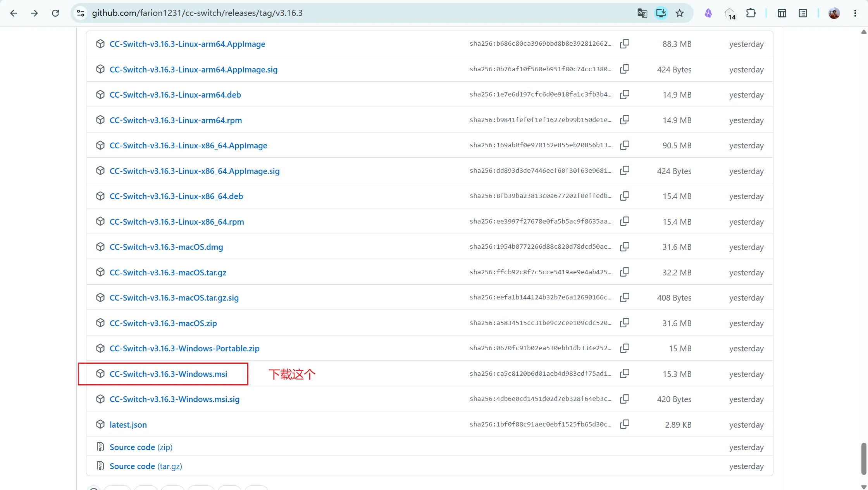
Task: Copy the sha256 for Windows.msi
Action: click(x=625, y=374)
